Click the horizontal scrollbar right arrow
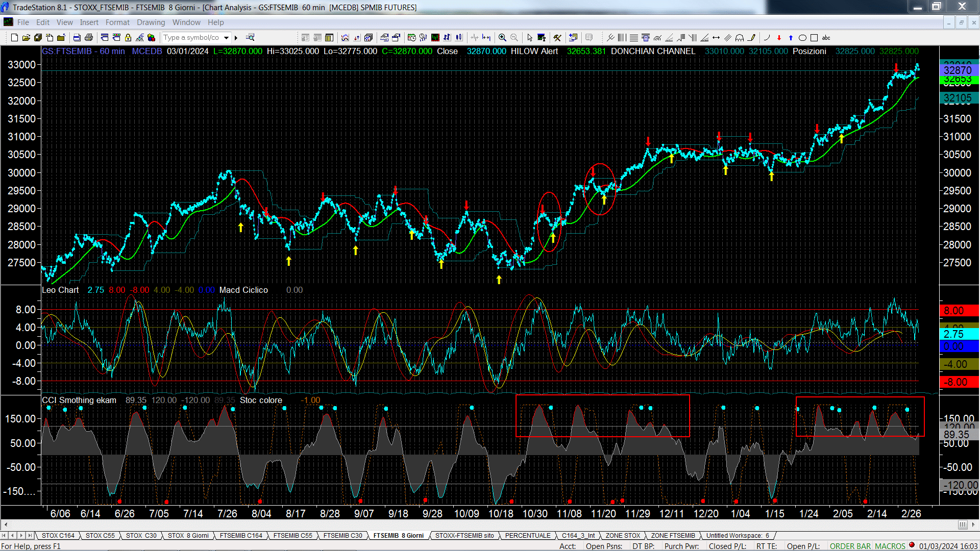Screen dimensions: 980x551 (974, 524)
